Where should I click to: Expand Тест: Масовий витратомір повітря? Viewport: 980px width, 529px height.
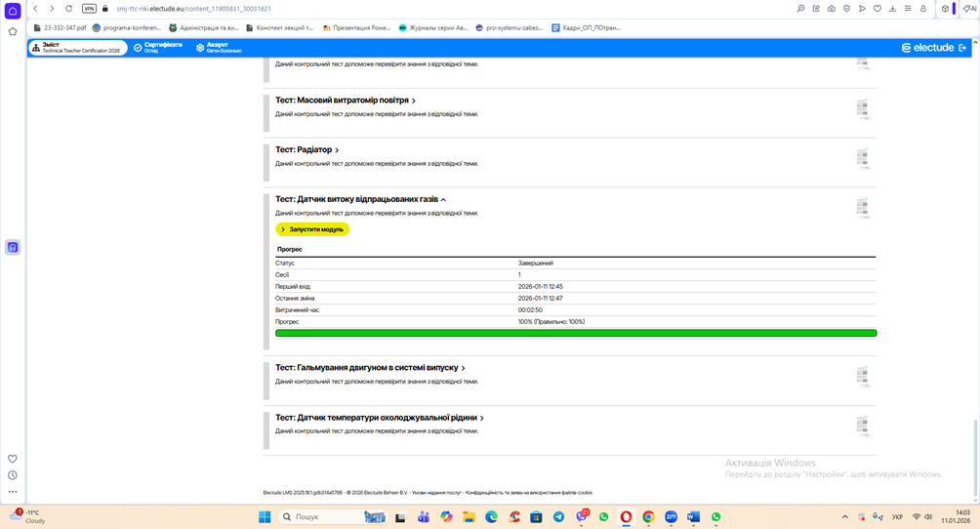tap(345, 101)
